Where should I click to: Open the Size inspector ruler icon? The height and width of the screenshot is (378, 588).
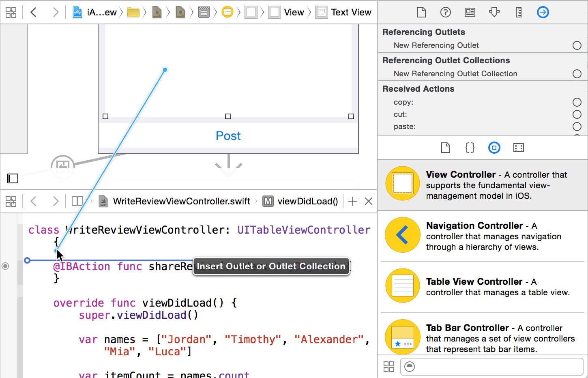click(x=518, y=12)
